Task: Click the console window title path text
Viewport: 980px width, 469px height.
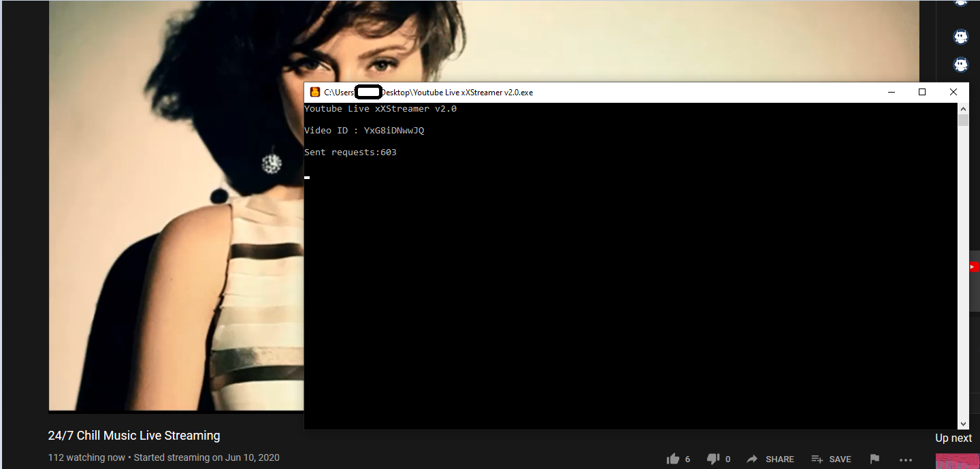Action: tap(428, 93)
